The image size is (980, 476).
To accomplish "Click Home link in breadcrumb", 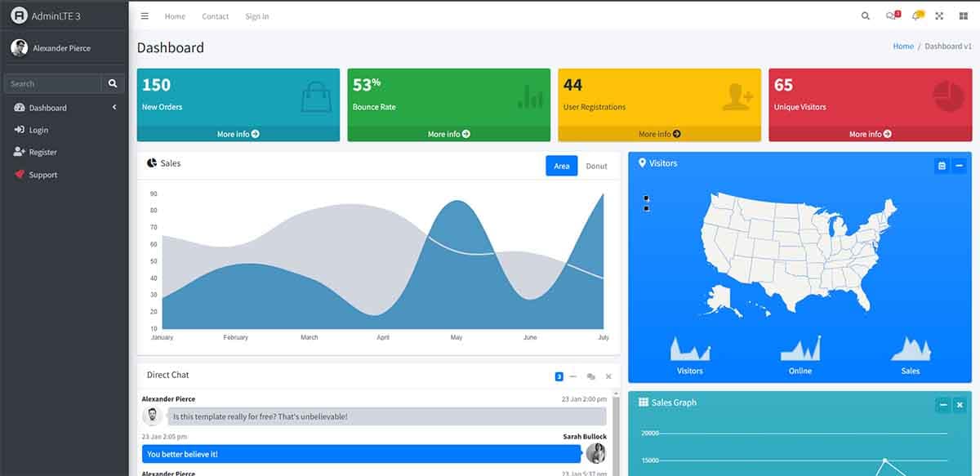I will [903, 47].
